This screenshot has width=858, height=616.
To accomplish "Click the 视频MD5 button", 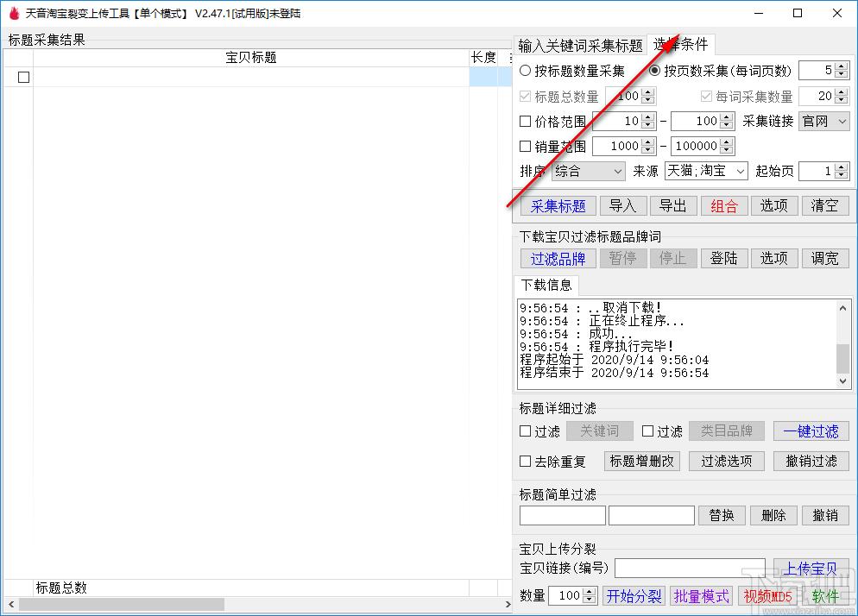I will click(767, 596).
